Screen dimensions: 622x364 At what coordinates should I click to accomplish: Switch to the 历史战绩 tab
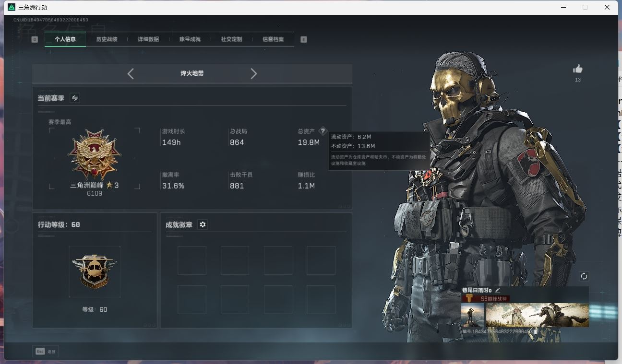[107, 39]
